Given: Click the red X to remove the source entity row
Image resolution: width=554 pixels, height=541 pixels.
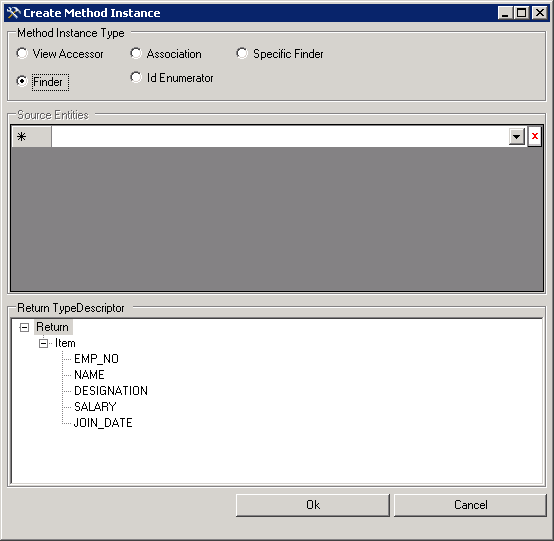Looking at the screenshot, I should 535,136.
